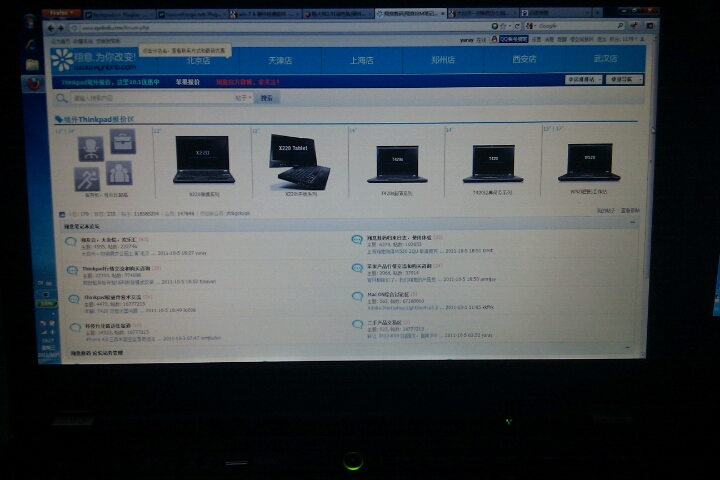
Task: Click the Windows Start orb
Action: pos(30,21)
